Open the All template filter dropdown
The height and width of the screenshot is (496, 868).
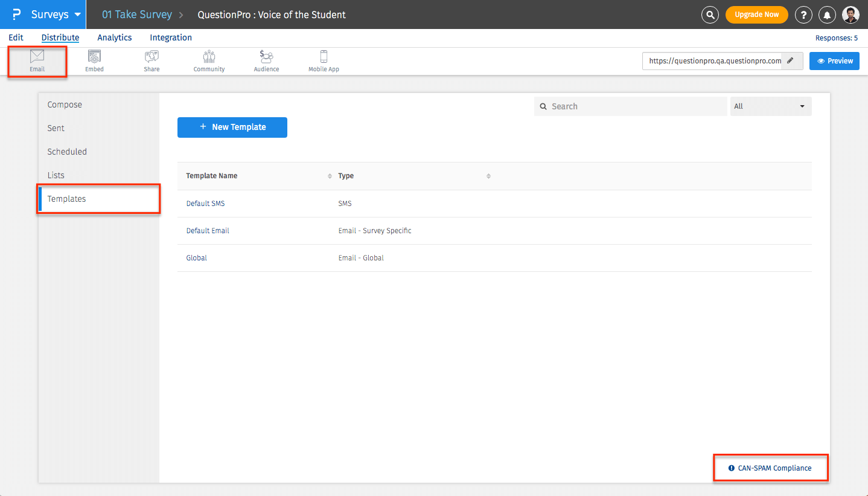click(x=770, y=106)
